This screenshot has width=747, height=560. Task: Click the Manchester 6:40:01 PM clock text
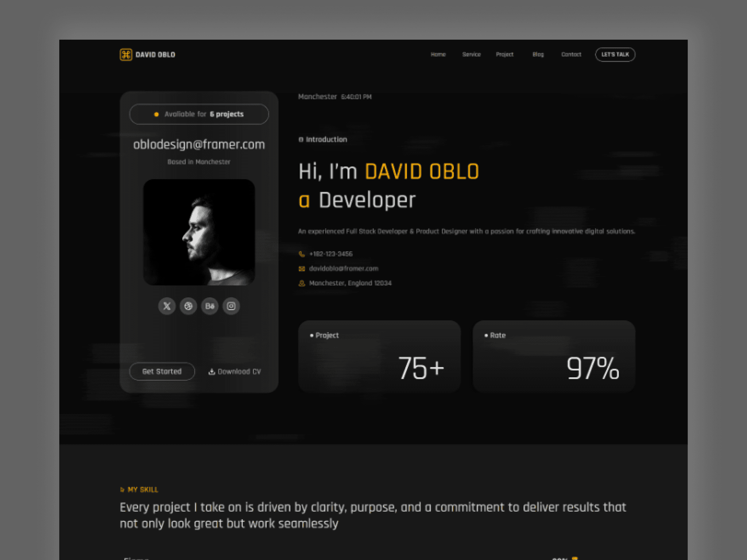coord(335,97)
